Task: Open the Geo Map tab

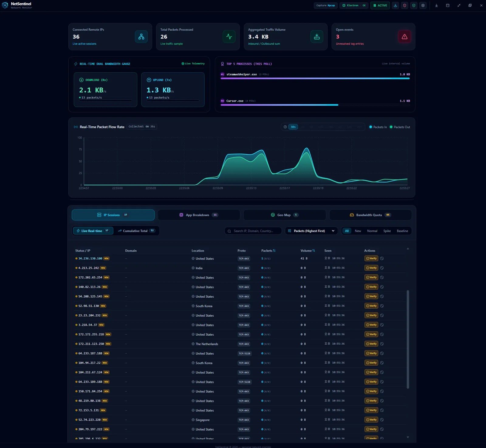Action: pos(285,215)
